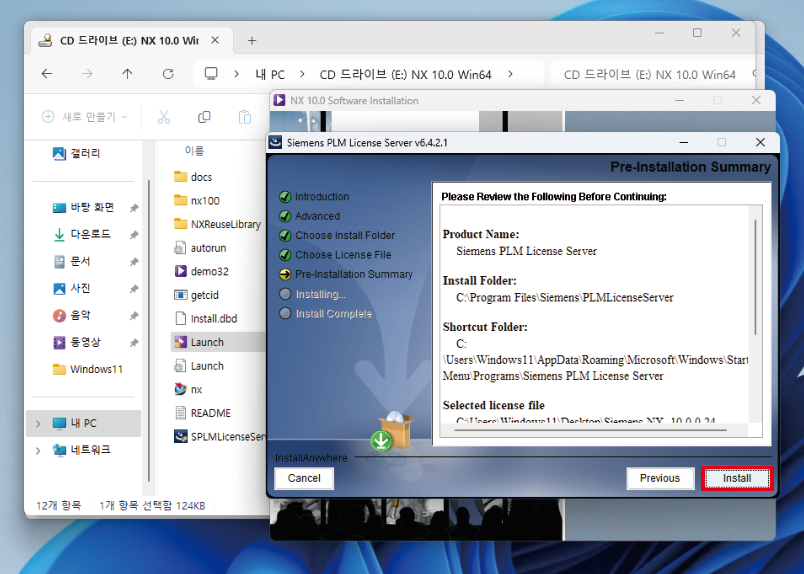Select 내 PC in the navigation pane
804x574 pixels.
click(84, 423)
